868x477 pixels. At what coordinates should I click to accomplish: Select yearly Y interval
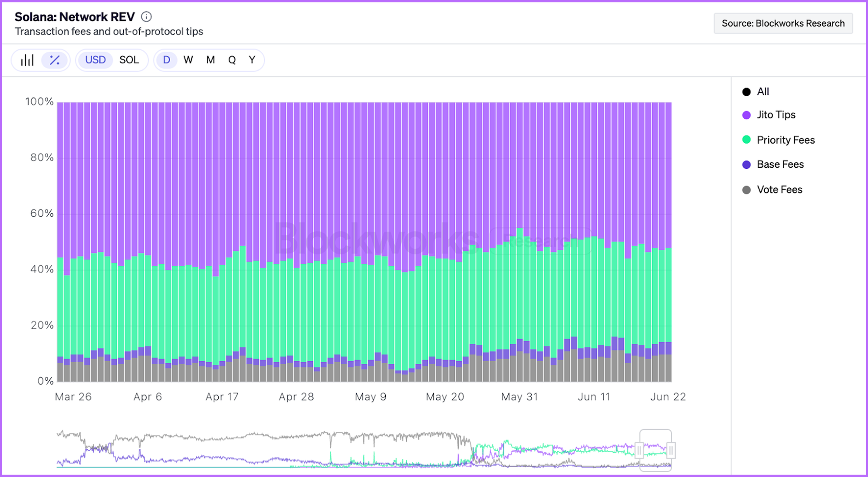(252, 60)
